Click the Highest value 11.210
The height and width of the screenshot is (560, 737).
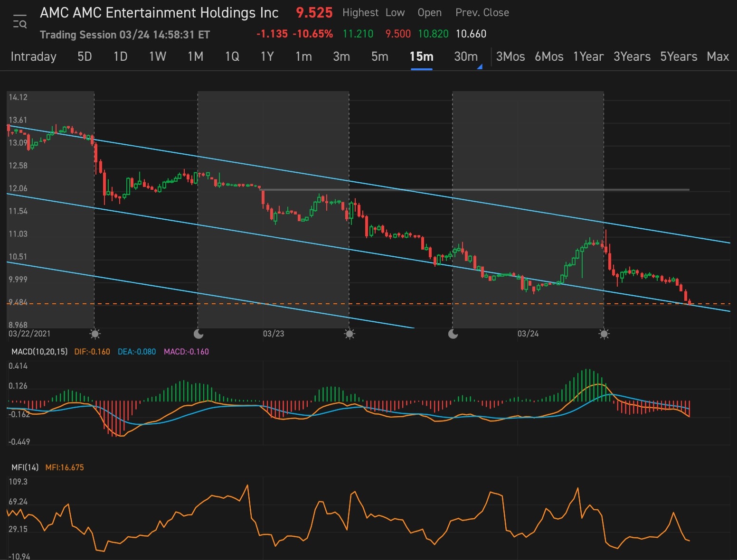tap(358, 34)
